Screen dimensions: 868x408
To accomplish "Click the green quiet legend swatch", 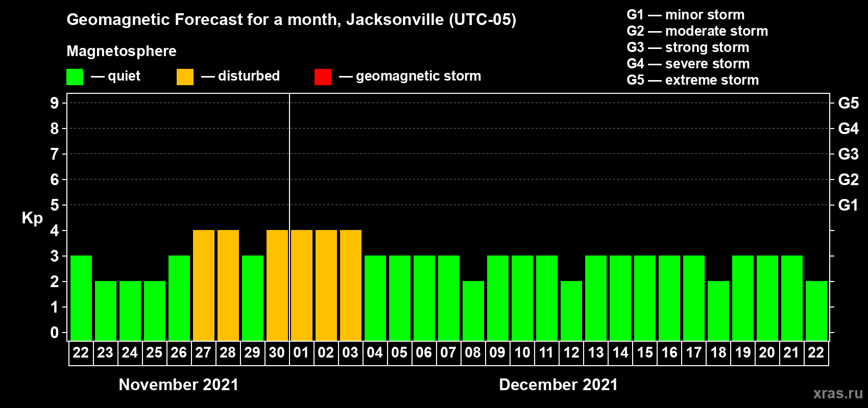I will click(x=75, y=77).
